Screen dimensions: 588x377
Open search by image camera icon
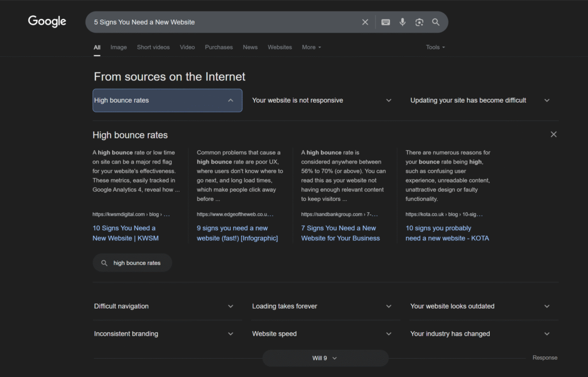click(x=419, y=22)
